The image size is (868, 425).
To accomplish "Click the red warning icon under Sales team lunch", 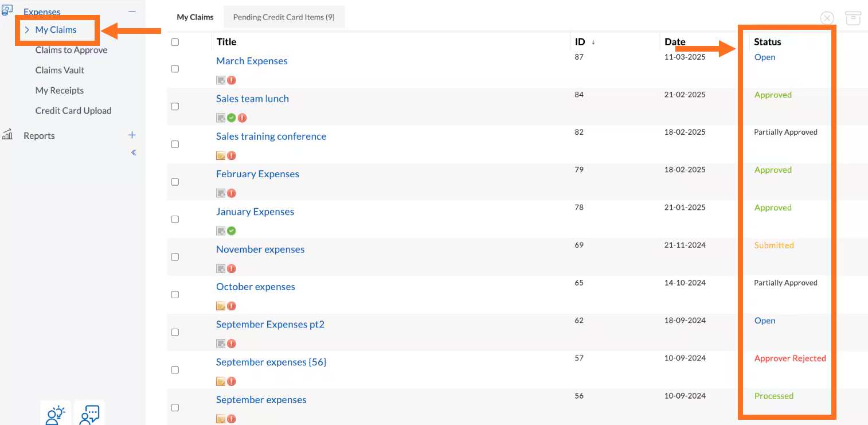I will (x=243, y=118).
